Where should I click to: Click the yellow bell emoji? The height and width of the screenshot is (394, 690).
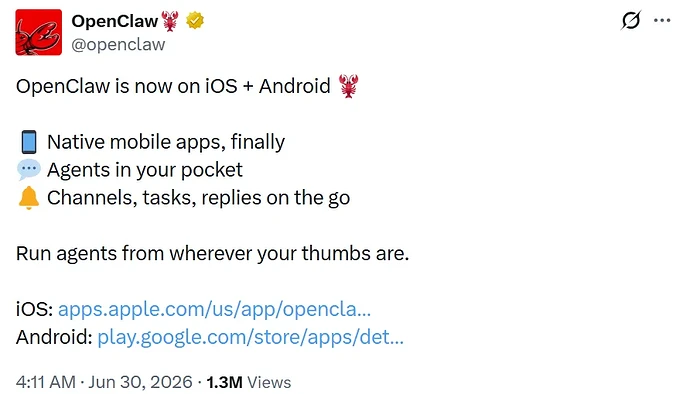coord(29,198)
